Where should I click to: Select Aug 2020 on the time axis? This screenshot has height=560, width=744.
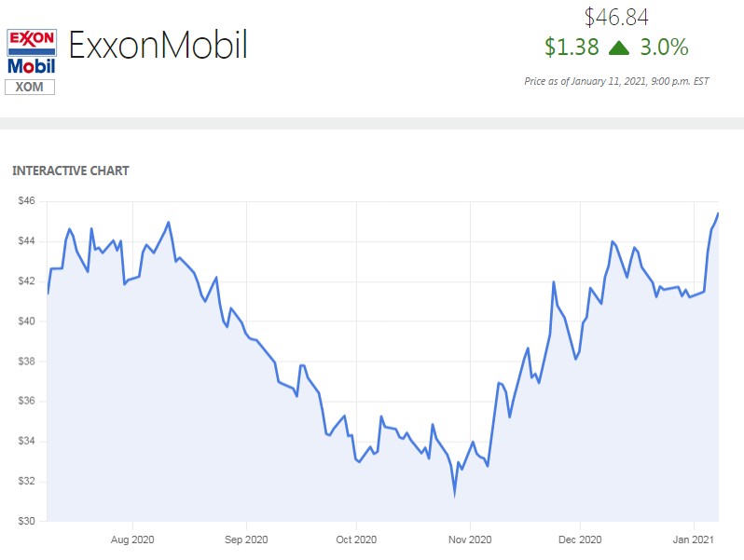pos(132,539)
